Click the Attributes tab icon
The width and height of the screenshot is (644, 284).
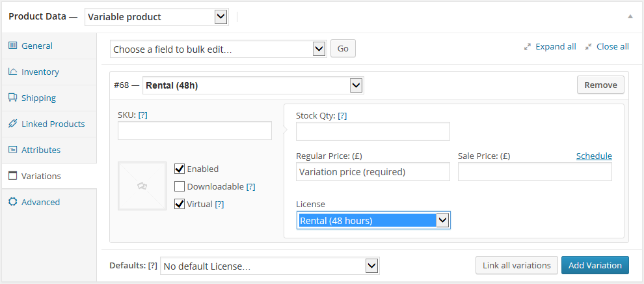pyautogui.click(x=13, y=150)
